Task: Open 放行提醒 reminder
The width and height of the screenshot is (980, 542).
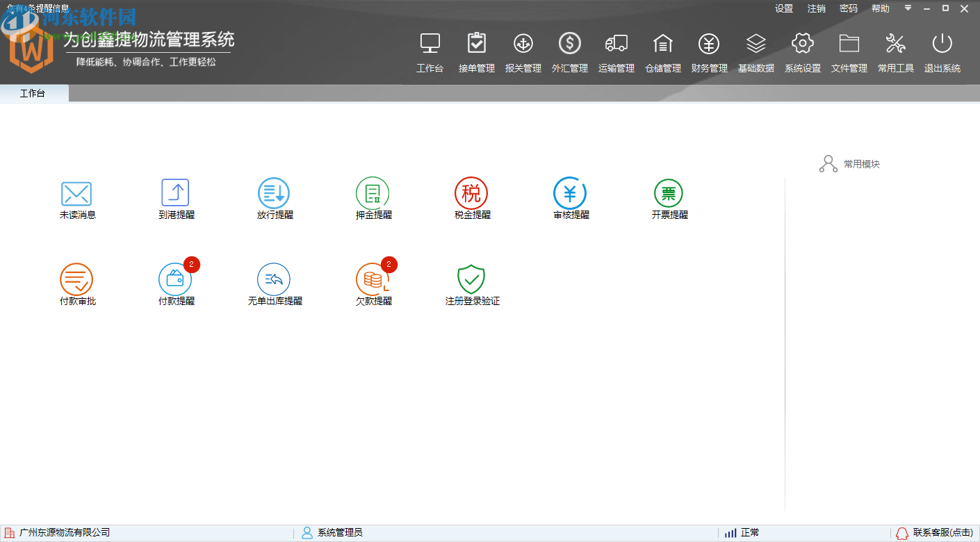Action: pos(275,192)
